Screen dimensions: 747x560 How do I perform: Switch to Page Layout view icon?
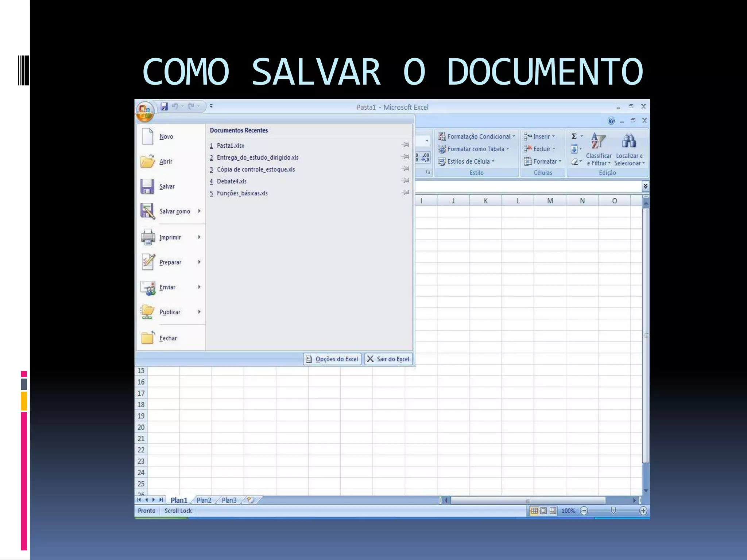coord(543,511)
